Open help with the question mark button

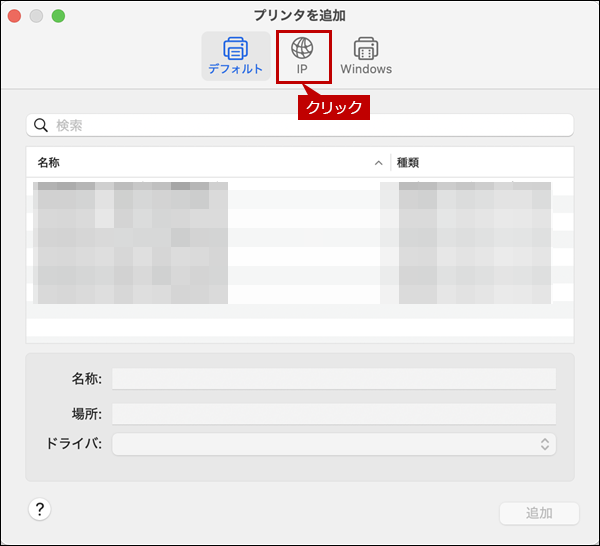[40, 510]
